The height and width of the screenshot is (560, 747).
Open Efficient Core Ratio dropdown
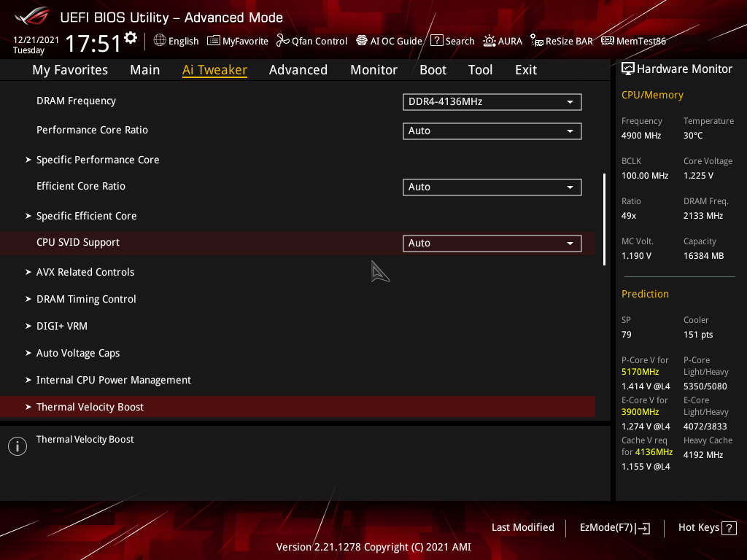[x=492, y=187]
